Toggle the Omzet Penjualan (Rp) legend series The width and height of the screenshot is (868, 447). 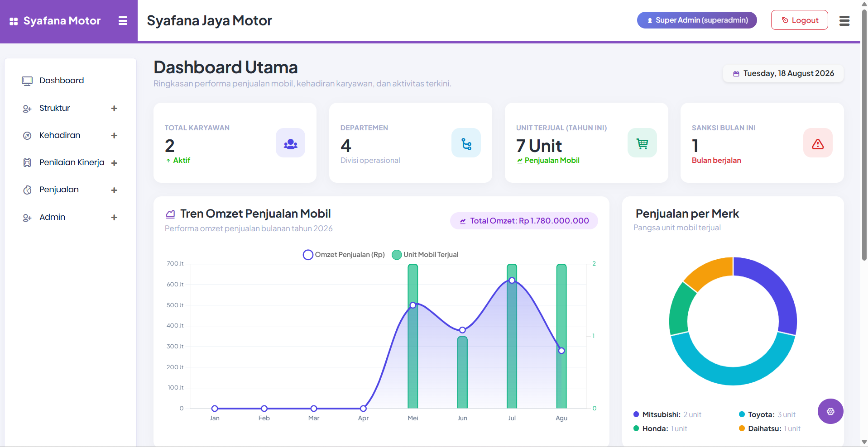point(344,255)
